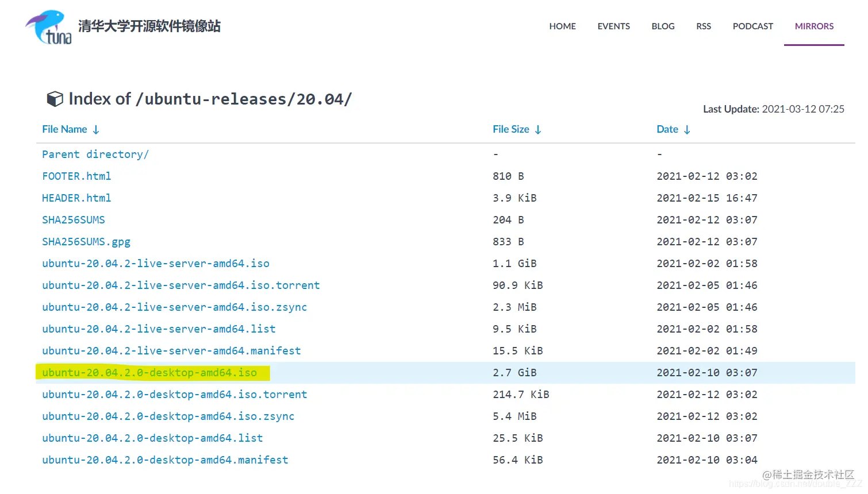Click the date 2021-02-15 16:47
The image size is (868, 494).
point(707,198)
